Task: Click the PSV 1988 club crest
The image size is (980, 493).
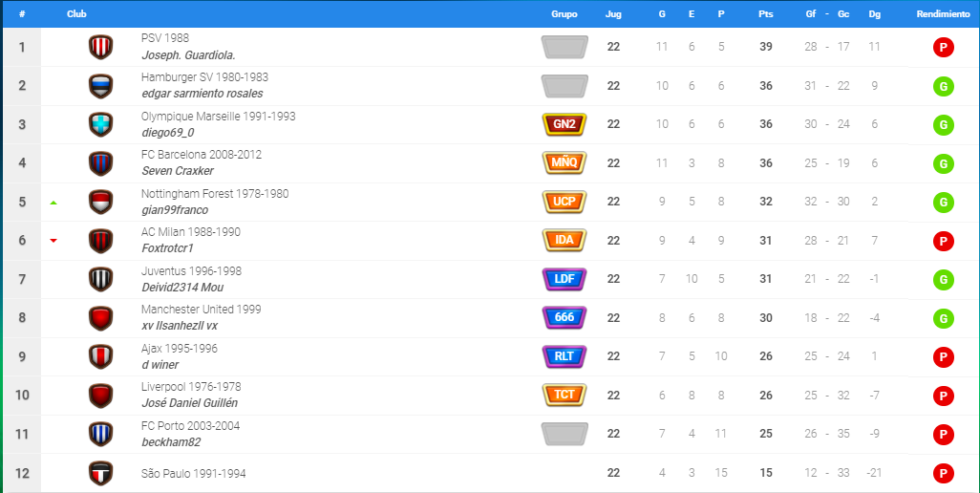Action: pos(100,47)
